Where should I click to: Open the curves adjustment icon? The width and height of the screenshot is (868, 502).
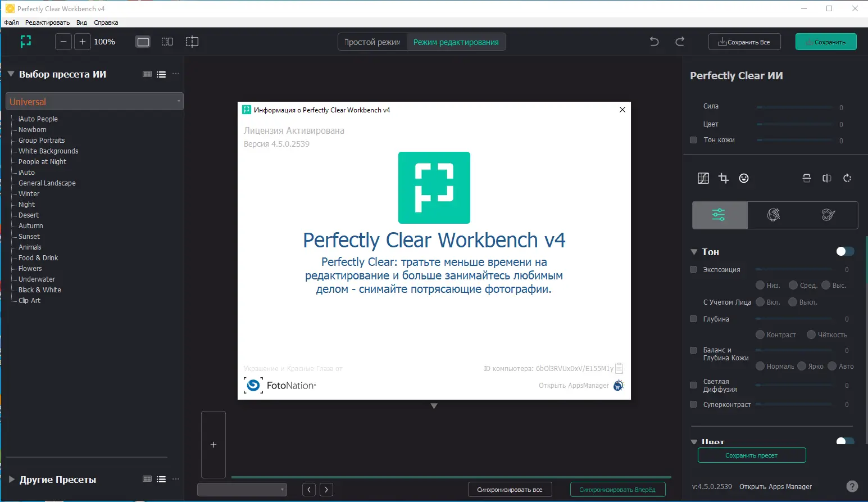(x=703, y=178)
